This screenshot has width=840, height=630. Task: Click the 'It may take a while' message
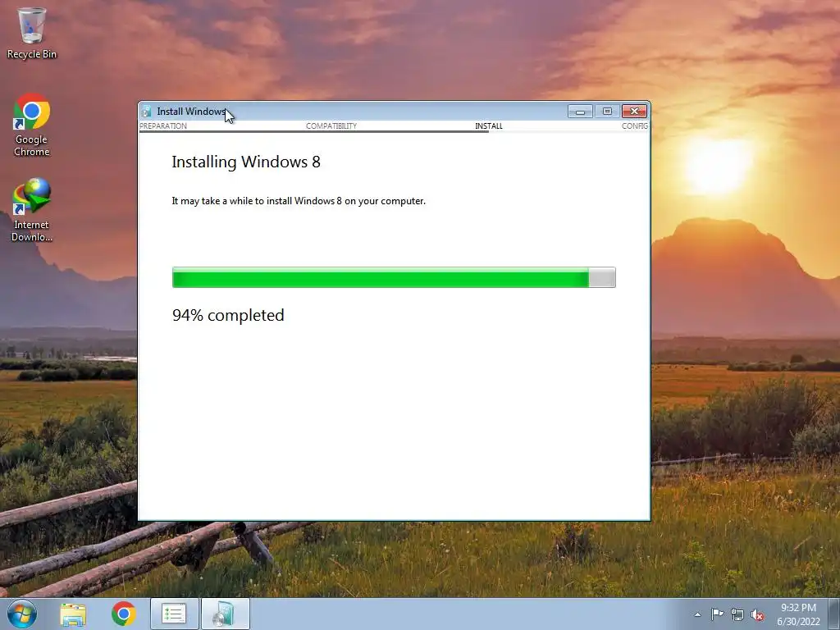point(299,201)
